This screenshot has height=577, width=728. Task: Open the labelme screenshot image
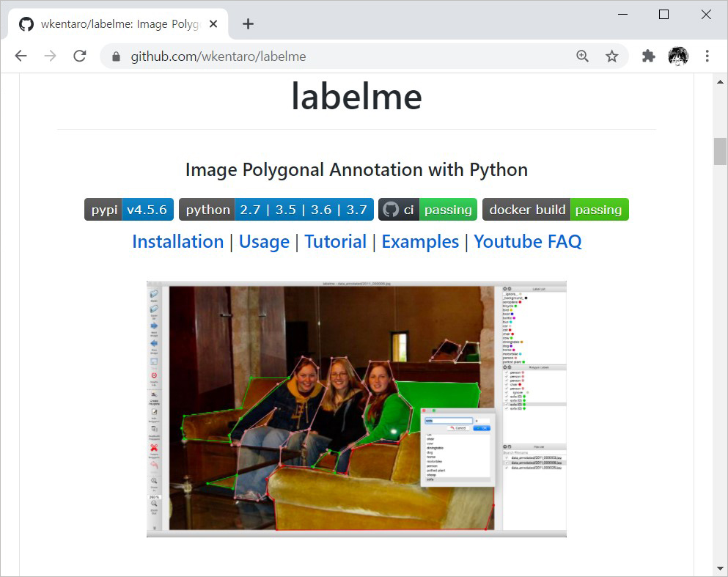point(356,409)
